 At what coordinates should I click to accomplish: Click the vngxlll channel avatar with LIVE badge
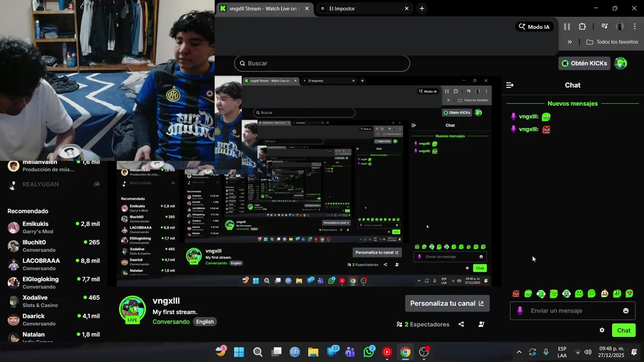pos(132,309)
